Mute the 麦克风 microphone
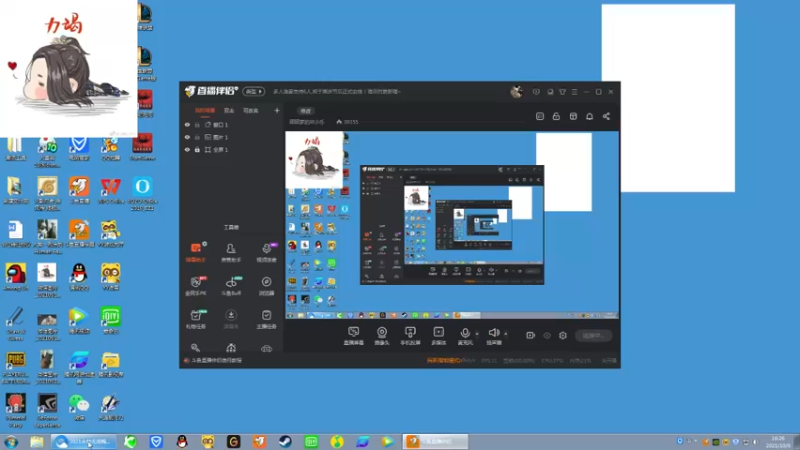Viewport: 800px width, 450px height. 465,336
